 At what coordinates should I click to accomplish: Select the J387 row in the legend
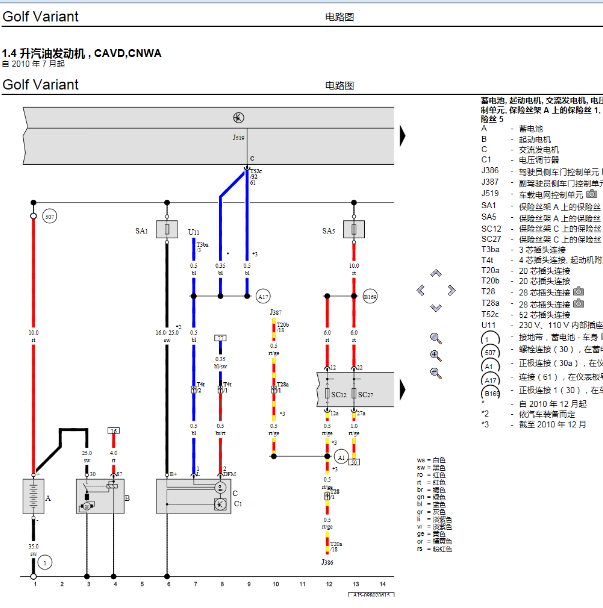(542, 182)
